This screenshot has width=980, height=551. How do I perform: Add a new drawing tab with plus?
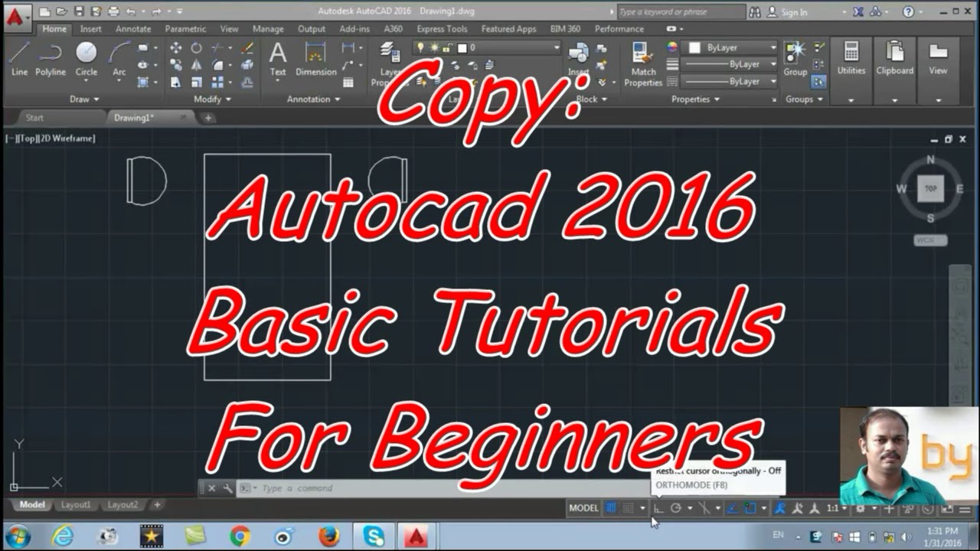pyautogui.click(x=207, y=118)
